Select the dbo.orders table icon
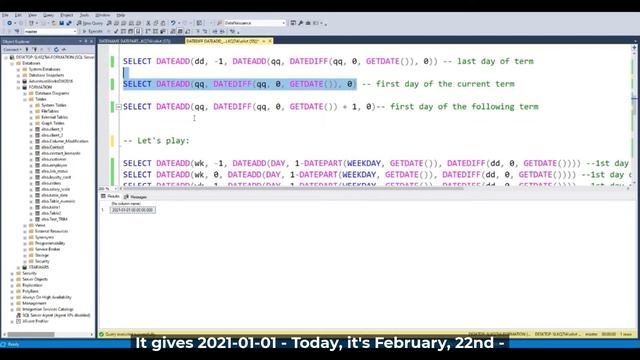This screenshot has height=360, width=640. click(x=37, y=183)
